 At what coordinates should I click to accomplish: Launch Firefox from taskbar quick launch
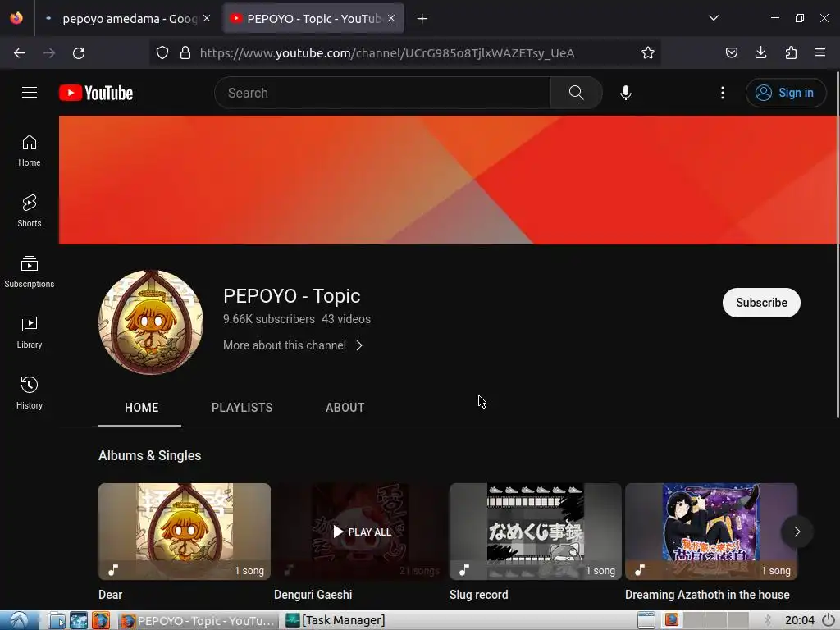[x=100, y=620]
